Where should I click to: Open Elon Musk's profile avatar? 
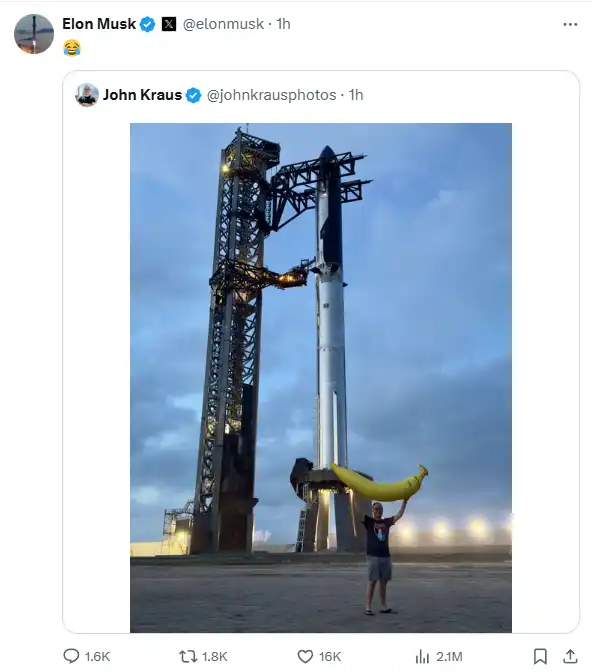(x=34, y=34)
